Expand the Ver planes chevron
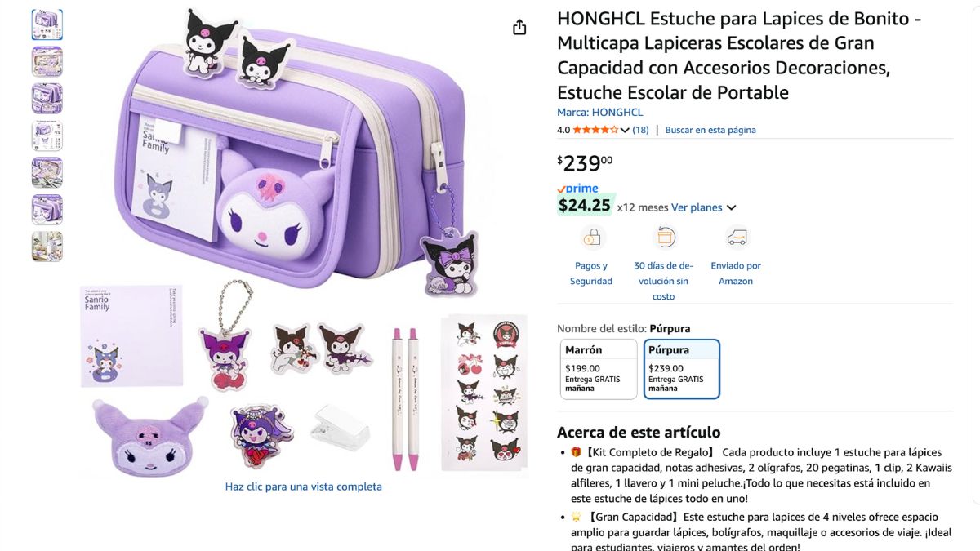Screen dimensions: 980x551 coord(731,208)
